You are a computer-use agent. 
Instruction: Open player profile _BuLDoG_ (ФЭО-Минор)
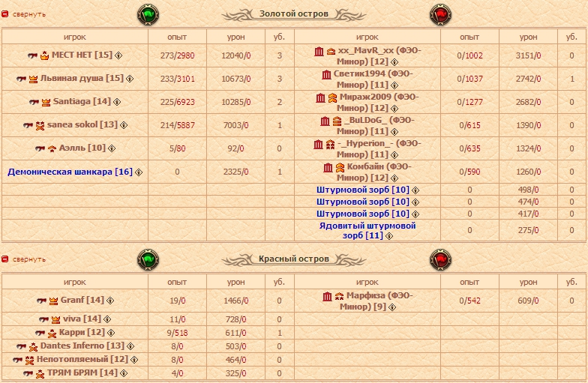pyautogui.click(x=379, y=126)
